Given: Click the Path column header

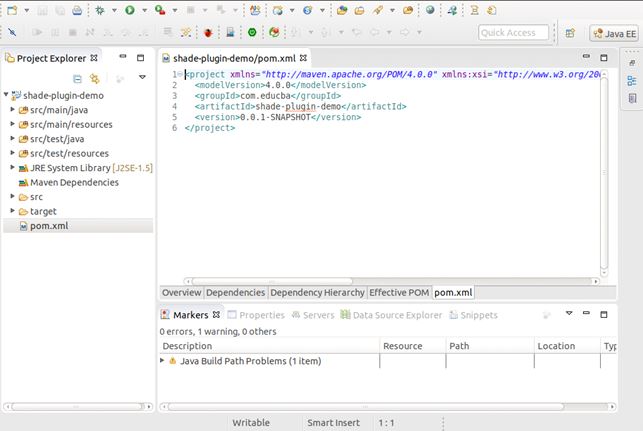Looking at the screenshot, I should [x=490, y=346].
